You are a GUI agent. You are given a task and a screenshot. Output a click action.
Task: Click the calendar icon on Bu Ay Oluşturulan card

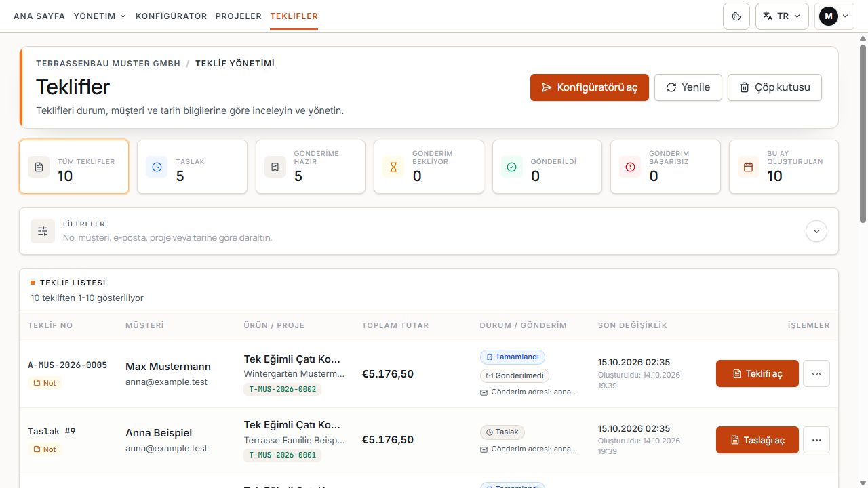click(749, 167)
